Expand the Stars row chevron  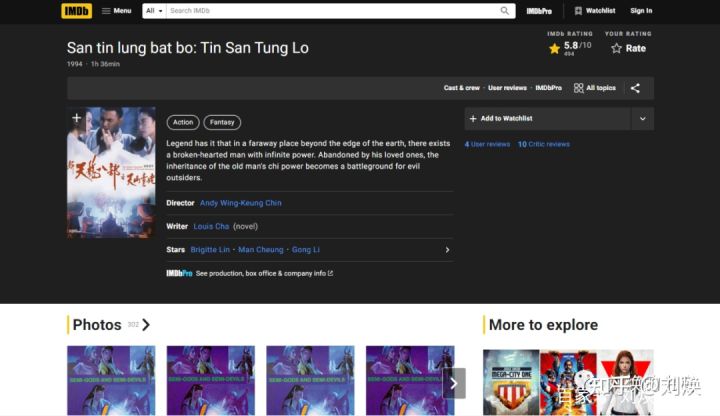(447, 250)
